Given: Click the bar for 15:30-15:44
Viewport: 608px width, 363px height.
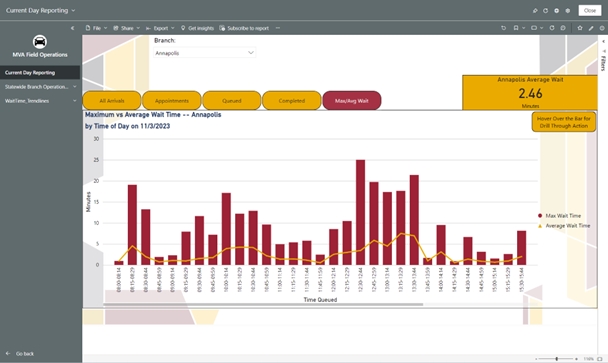Looking at the screenshot, I should pyautogui.click(x=522, y=248).
